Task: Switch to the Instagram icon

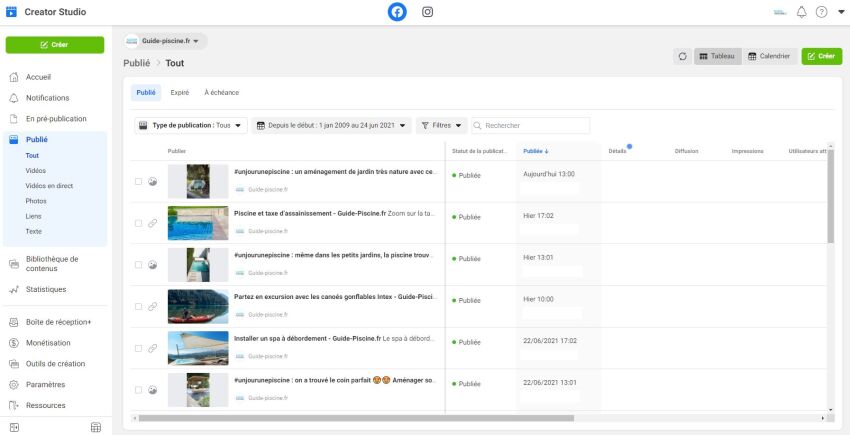Action: [x=428, y=12]
